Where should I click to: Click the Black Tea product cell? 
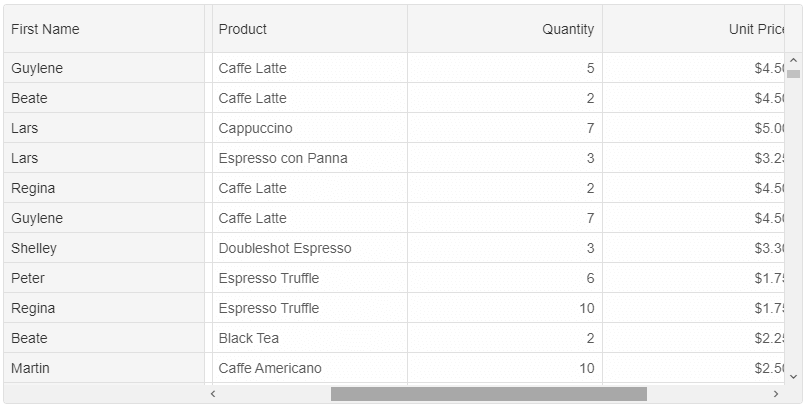coord(310,338)
